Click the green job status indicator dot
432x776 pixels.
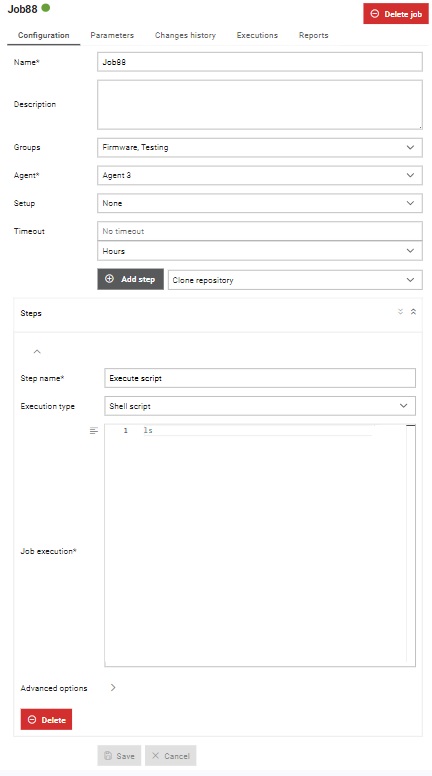(x=46, y=8)
